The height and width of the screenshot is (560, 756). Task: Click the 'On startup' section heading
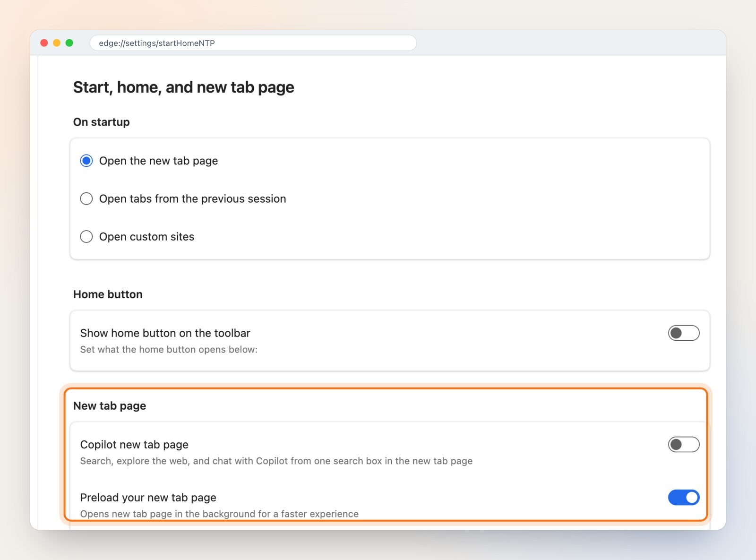pos(101,122)
